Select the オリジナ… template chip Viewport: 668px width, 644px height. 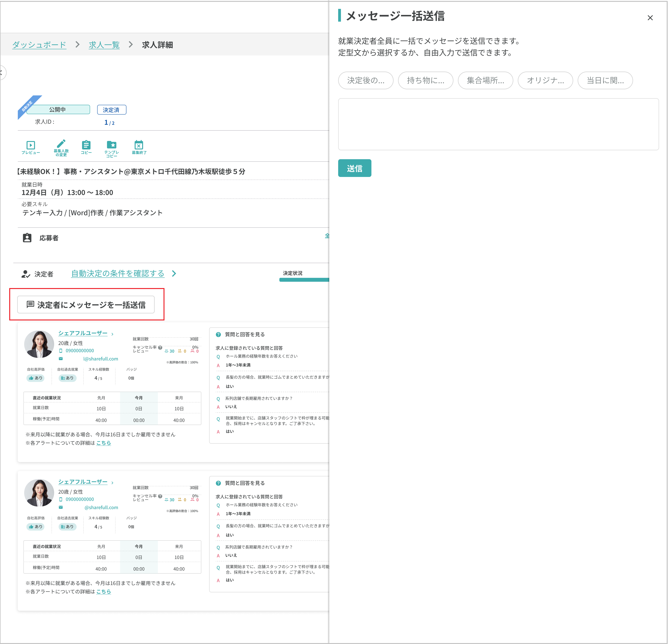[x=545, y=80]
